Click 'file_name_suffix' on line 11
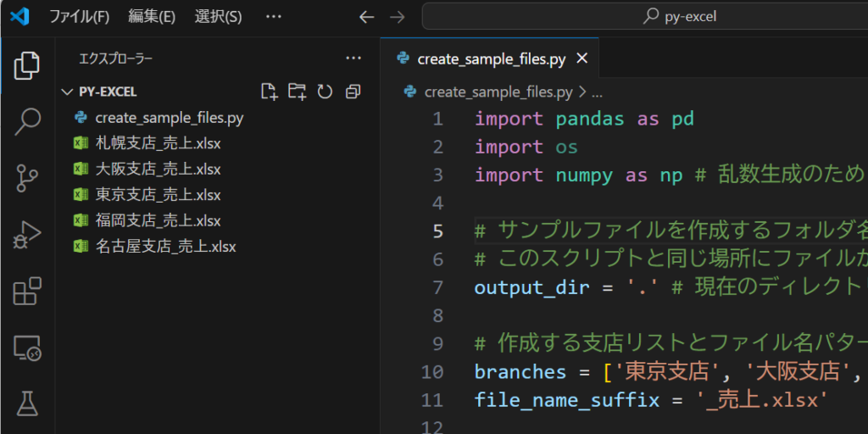The height and width of the screenshot is (434, 868). pyautogui.click(x=567, y=400)
